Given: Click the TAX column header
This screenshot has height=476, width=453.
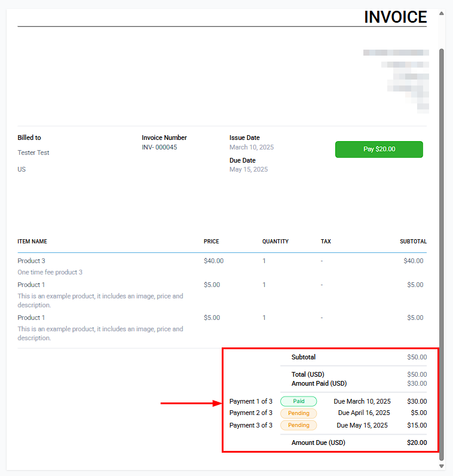Looking at the screenshot, I should [x=326, y=242].
